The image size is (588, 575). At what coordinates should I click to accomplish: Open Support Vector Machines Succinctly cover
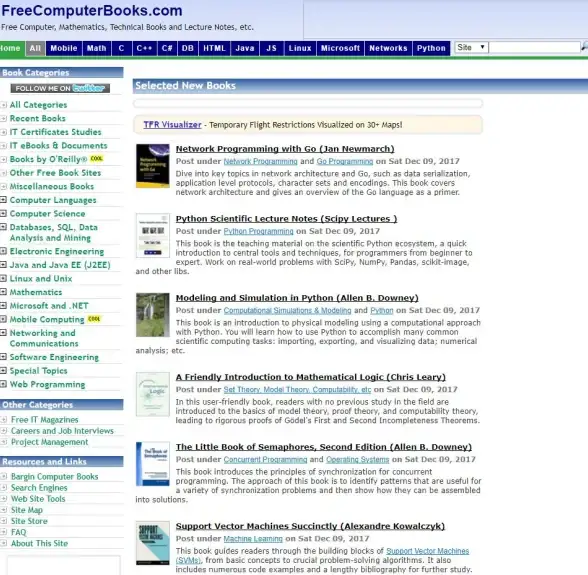point(153,543)
